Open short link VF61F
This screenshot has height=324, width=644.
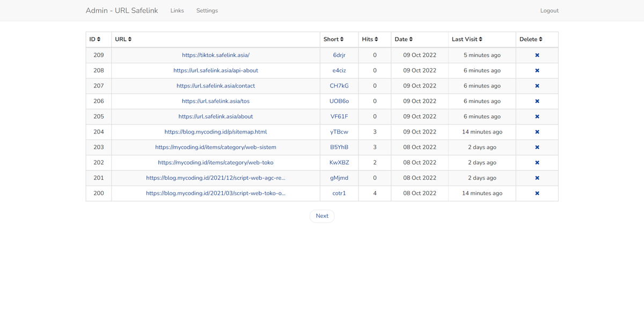[339, 116]
